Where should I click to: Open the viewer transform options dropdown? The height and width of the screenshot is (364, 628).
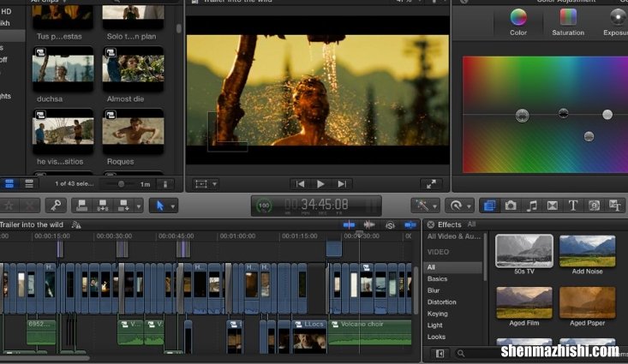214,184
